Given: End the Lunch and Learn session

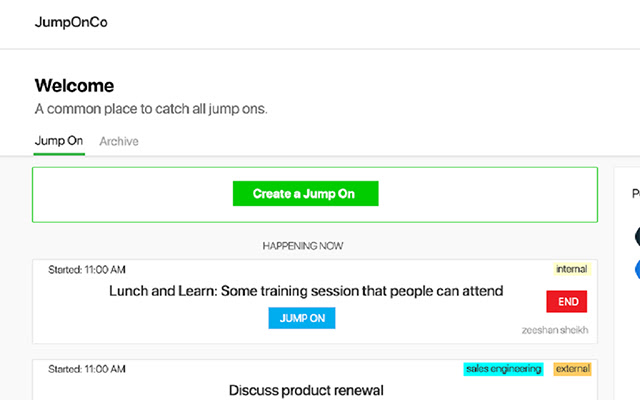Looking at the screenshot, I should [567, 301].
